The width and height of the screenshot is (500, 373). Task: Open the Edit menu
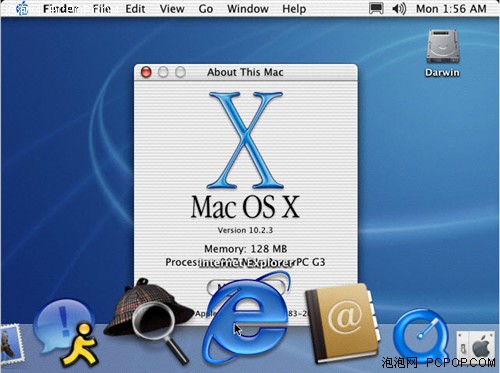tap(135, 9)
